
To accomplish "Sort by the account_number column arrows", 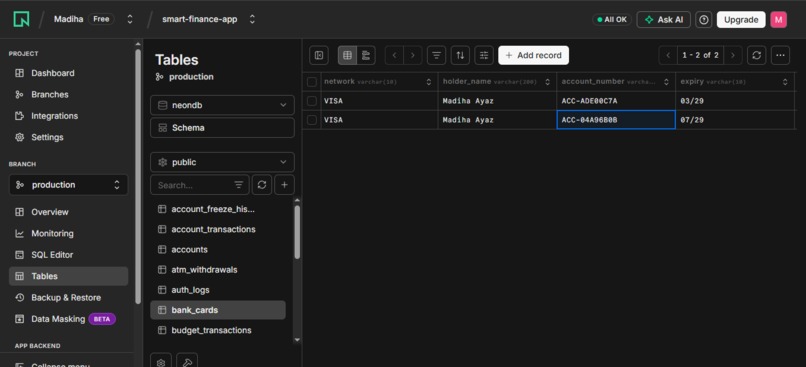I will (666, 82).
